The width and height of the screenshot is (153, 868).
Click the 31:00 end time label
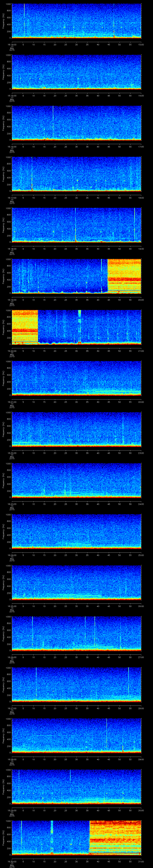[x=141, y=861]
